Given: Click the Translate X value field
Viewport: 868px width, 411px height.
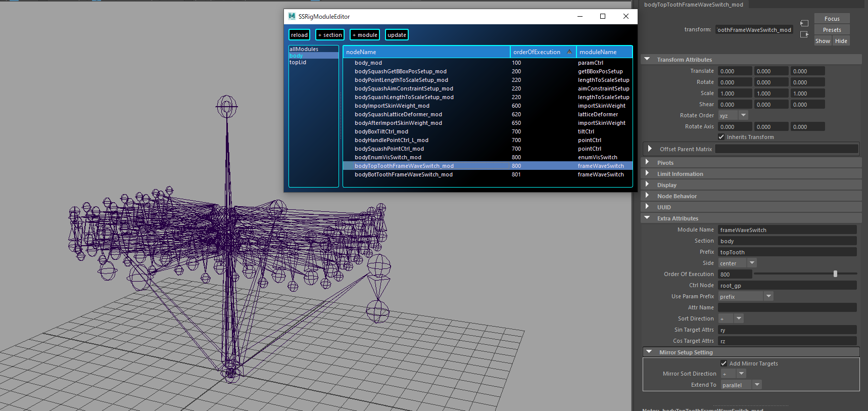Looking at the screenshot, I should (735, 71).
